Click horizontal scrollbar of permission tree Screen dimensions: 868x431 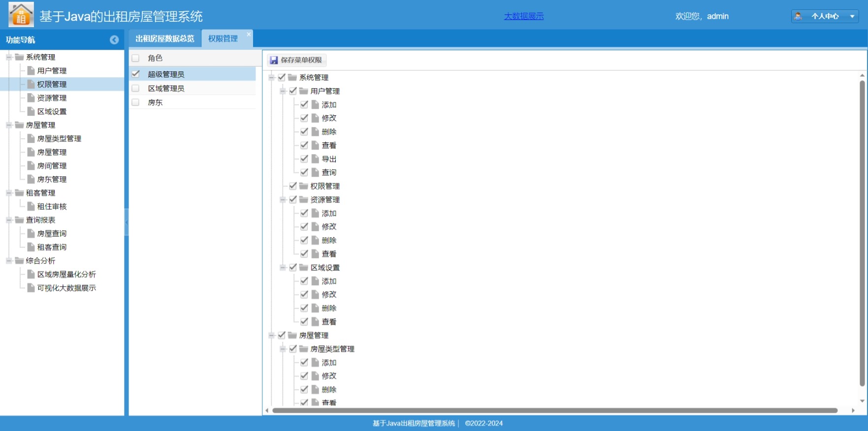555,410
